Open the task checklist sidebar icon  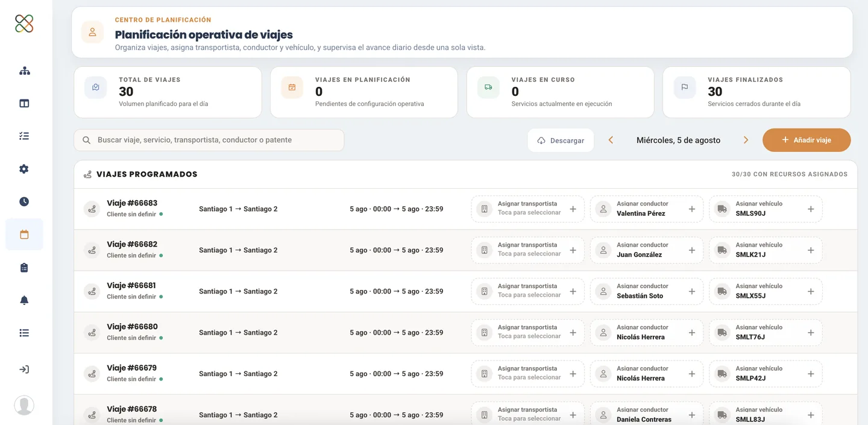pyautogui.click(x=24, y=136)
